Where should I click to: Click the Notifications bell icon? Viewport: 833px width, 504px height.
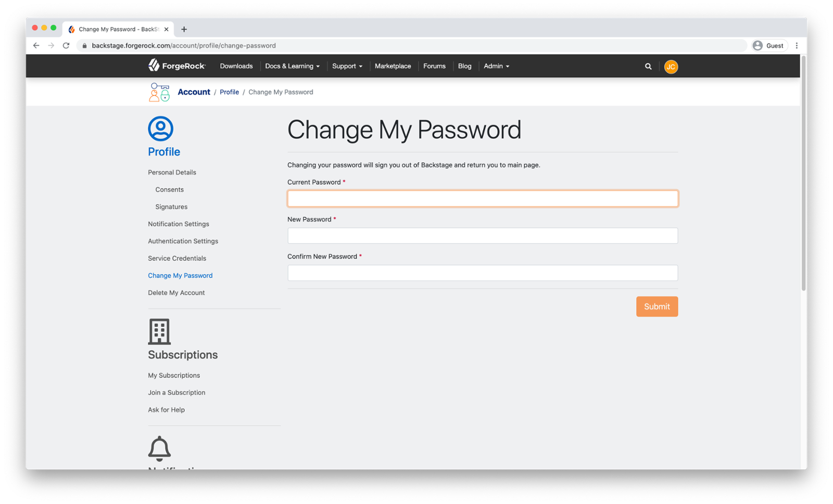[x=159, y=448]
